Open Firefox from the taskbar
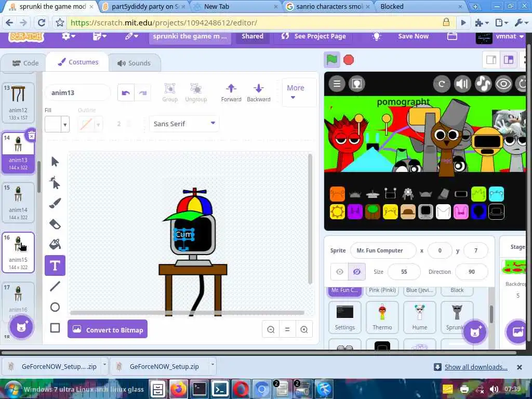 tap(179, 389)
